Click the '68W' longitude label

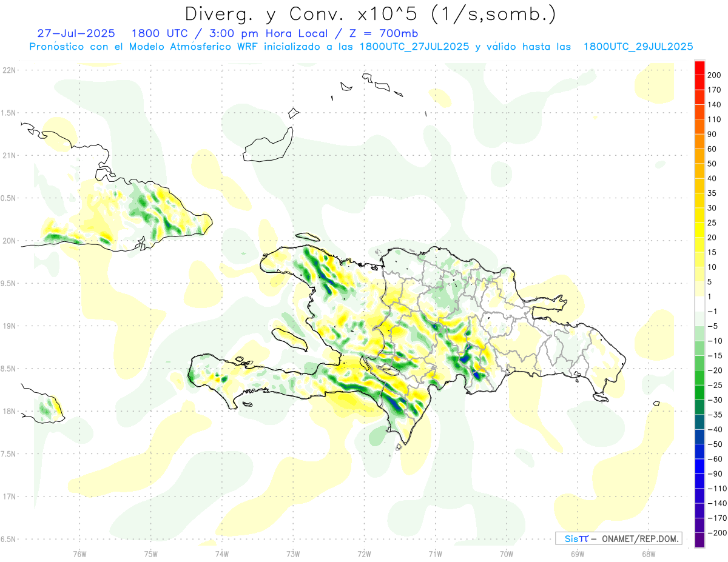[649, 554]
